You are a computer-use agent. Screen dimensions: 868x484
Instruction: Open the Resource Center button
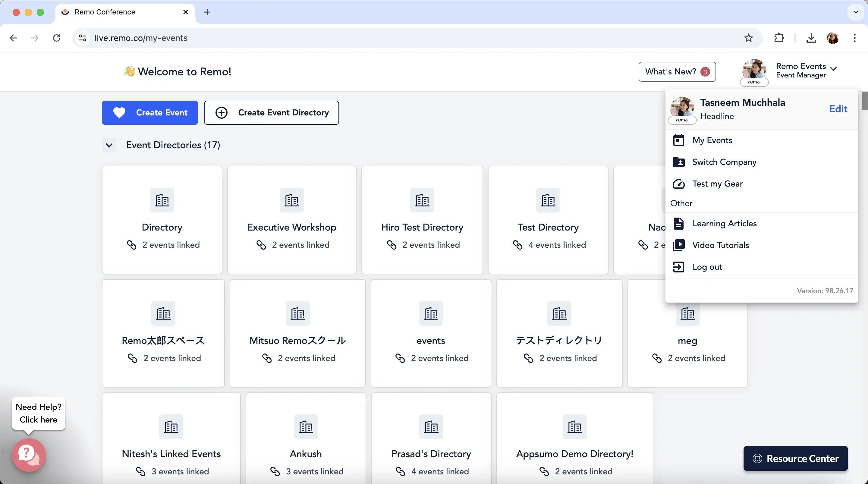796,458
